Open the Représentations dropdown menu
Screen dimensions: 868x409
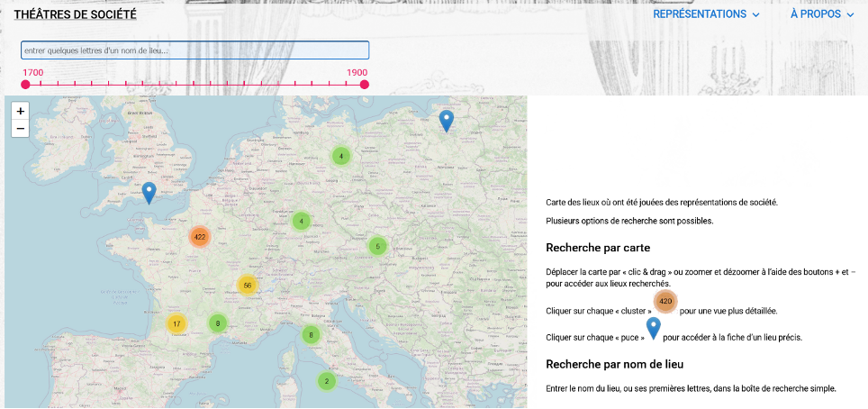point(706,14)
